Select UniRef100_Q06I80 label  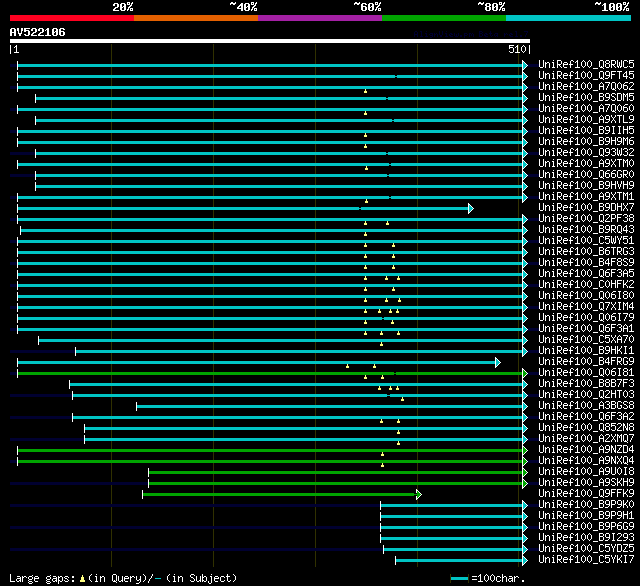pos(586,296)
